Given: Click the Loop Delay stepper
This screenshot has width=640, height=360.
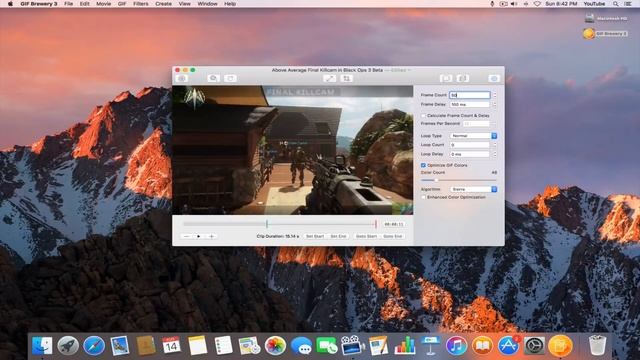Looking at the screenshot, I should click(495, 154).
